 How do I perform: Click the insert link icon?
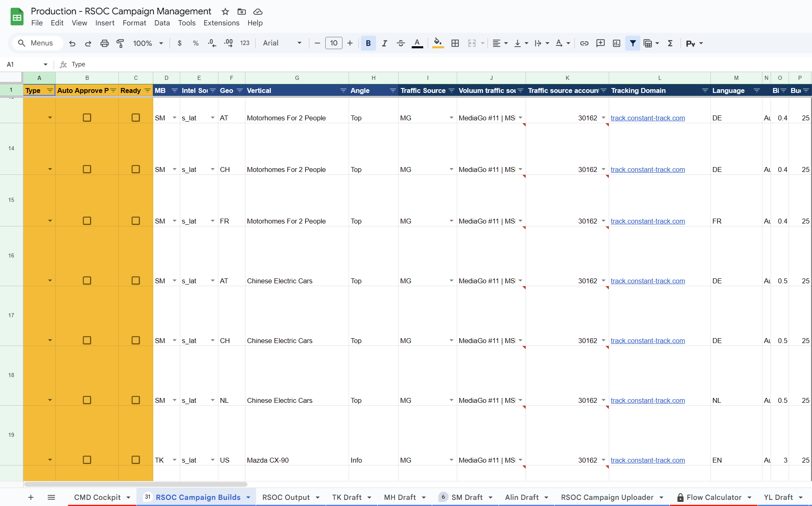click(584, 43)
